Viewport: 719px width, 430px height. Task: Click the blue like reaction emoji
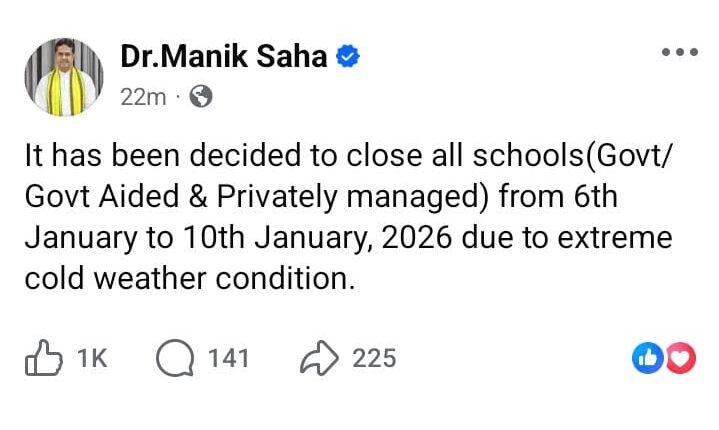(648, 357)
